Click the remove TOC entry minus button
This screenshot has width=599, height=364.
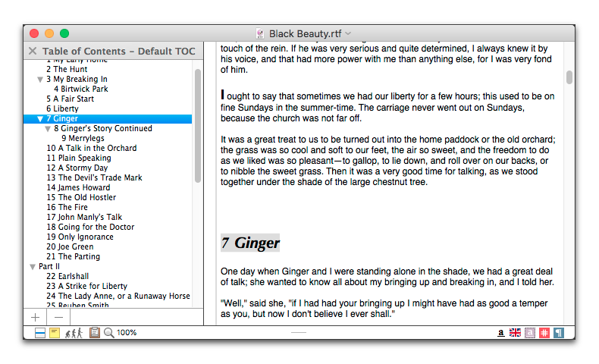[x=58, y=317]
